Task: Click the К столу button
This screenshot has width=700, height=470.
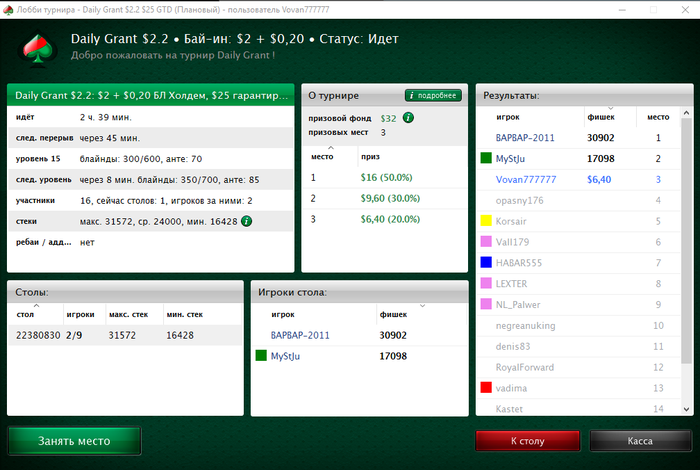Action: (528, 441)
